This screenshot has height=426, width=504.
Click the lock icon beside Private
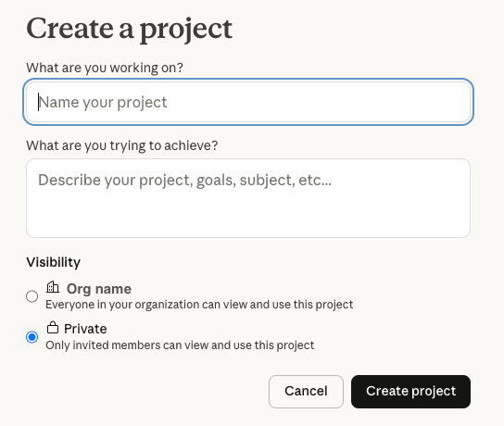click(53, 327)
